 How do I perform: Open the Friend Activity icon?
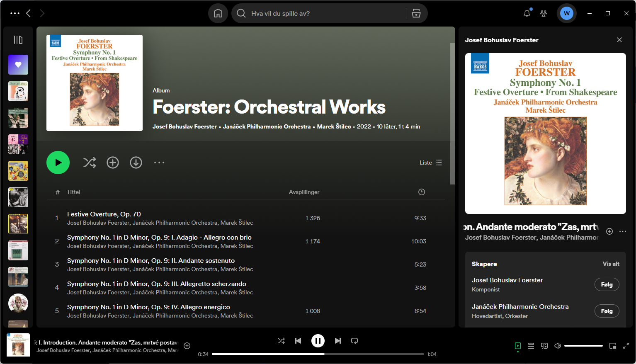coord(544,13)
